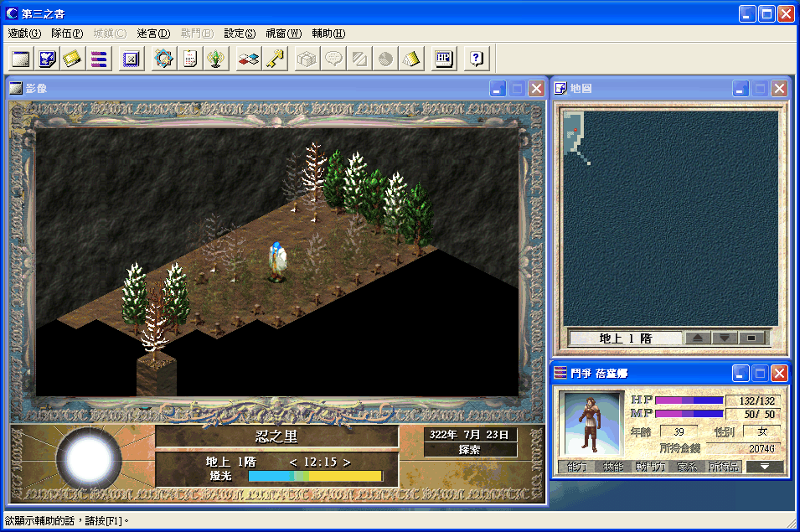Switch to the 技能 tab

click(x=615, y=467)
